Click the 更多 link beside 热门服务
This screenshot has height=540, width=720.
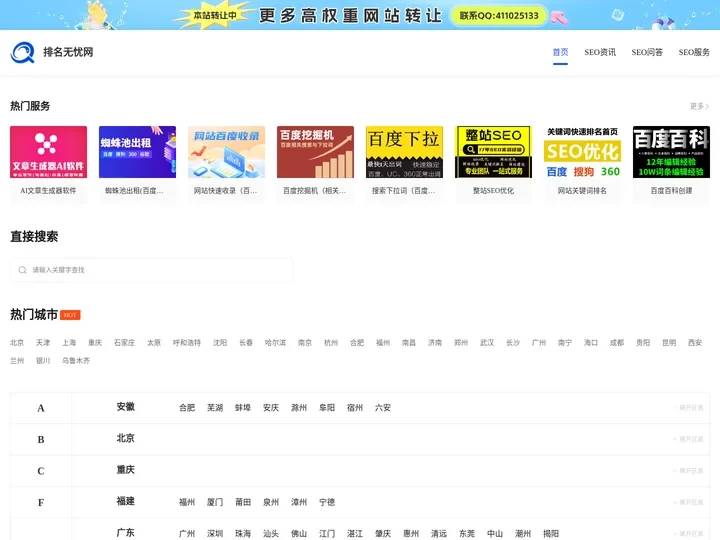click(x=699, y=106)
